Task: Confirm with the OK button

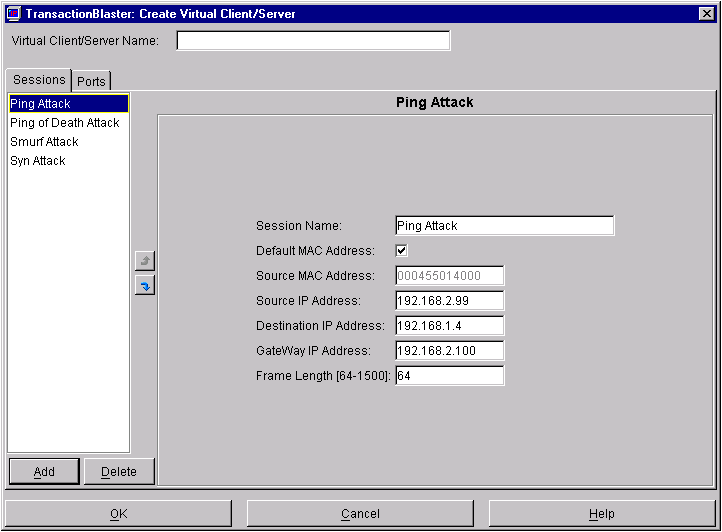Action: click(118, 514)
